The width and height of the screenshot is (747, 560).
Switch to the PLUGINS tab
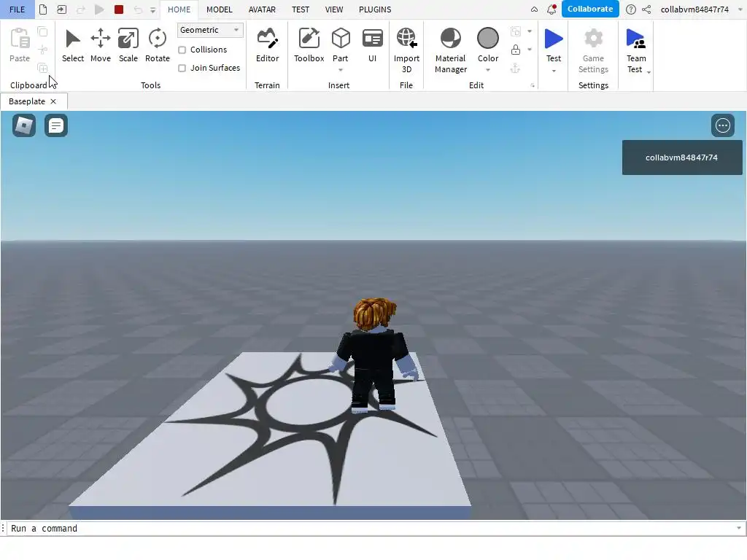[375, 9]
